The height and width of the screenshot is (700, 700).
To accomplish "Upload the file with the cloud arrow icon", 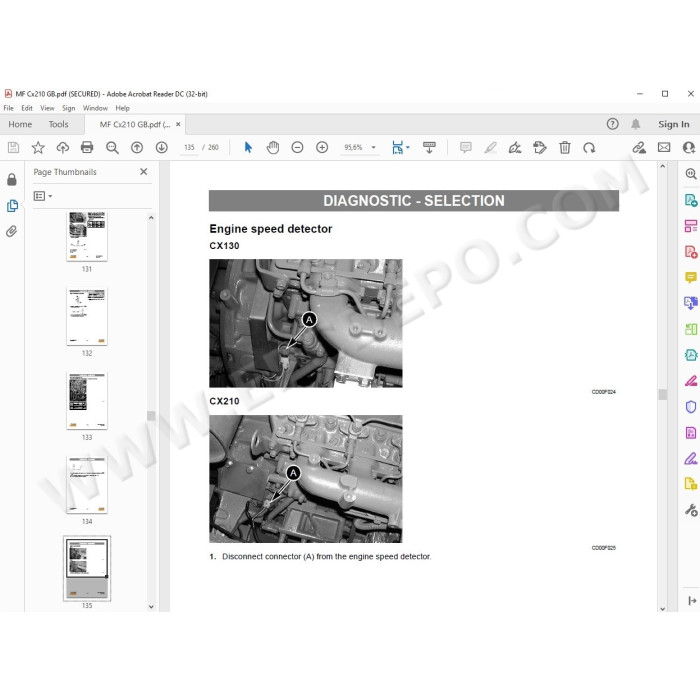I will [62, 147].
